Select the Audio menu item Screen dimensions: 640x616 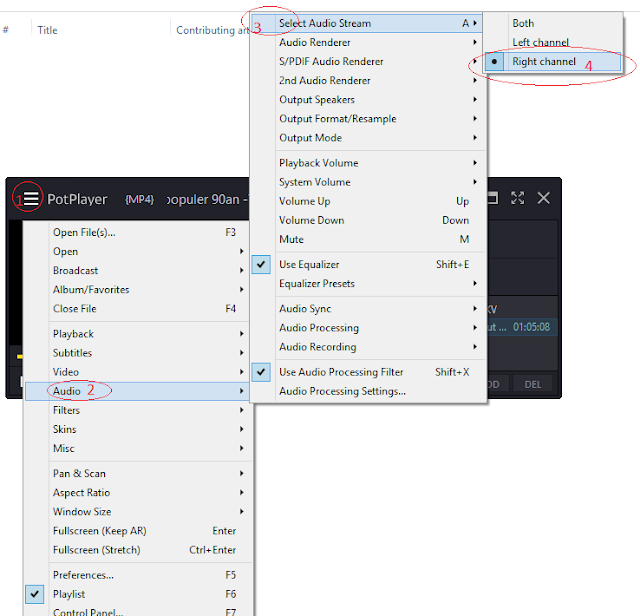point(138,391)
